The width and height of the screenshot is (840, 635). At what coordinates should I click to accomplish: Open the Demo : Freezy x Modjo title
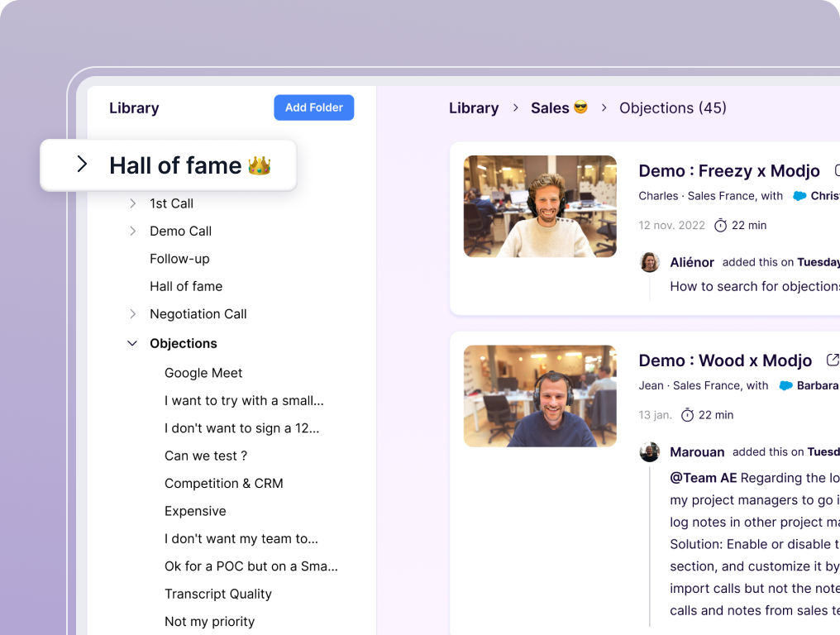click(x=729, y=171)
